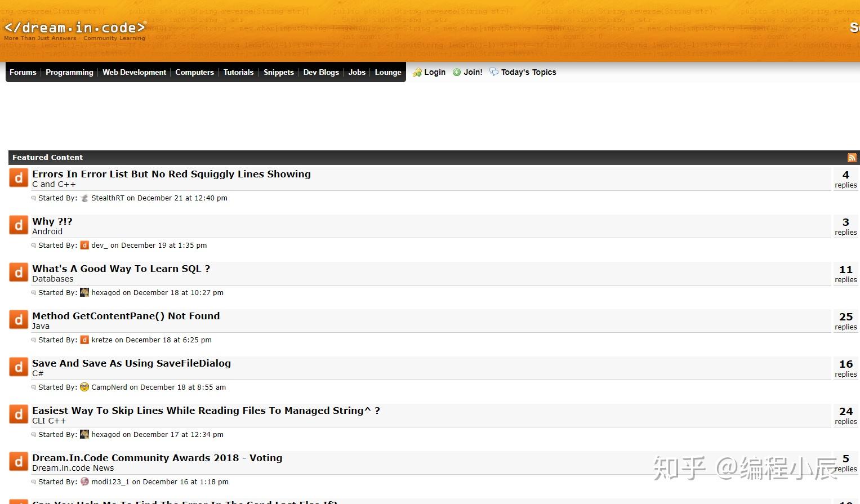The height and width of the screenshot is (504, 860).
Task: Go to the C and C++ forum category
Action: coord(54,184)
